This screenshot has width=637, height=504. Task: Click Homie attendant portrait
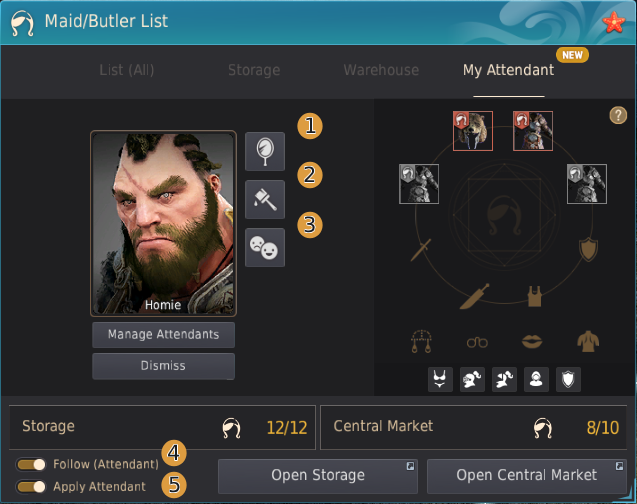click(163, 223)
